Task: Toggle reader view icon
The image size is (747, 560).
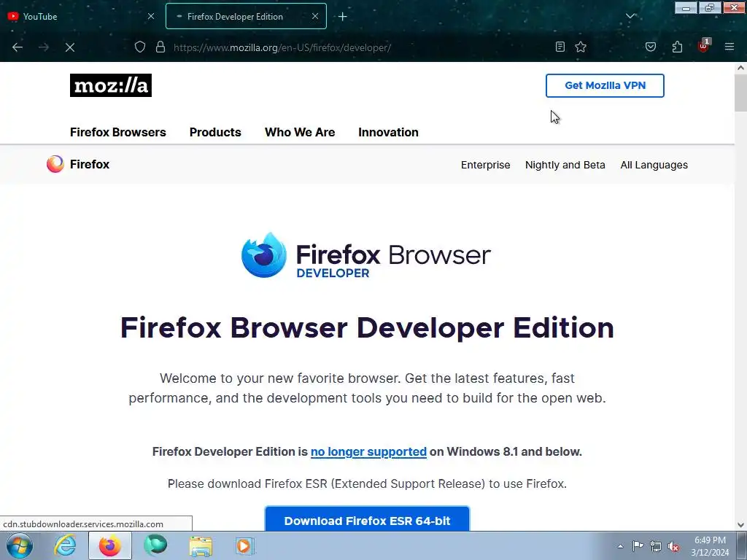Action: coord(560,47)
